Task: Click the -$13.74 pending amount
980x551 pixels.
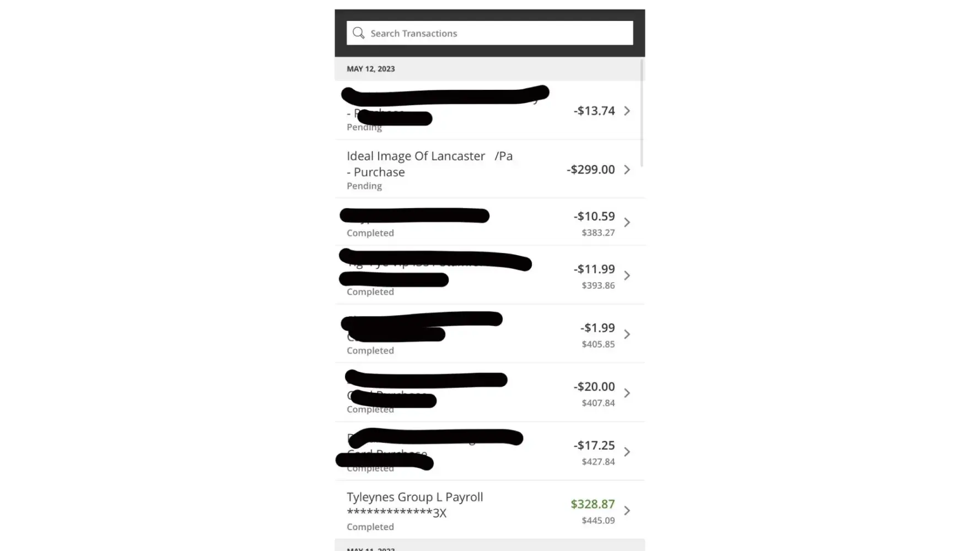Action: (x=594, y=111)
